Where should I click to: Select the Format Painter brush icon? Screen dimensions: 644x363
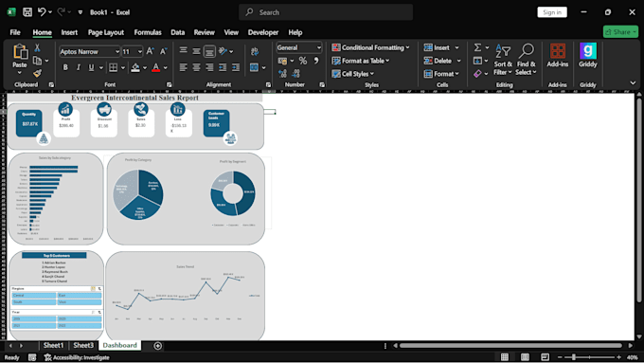(x=37, y=74)
